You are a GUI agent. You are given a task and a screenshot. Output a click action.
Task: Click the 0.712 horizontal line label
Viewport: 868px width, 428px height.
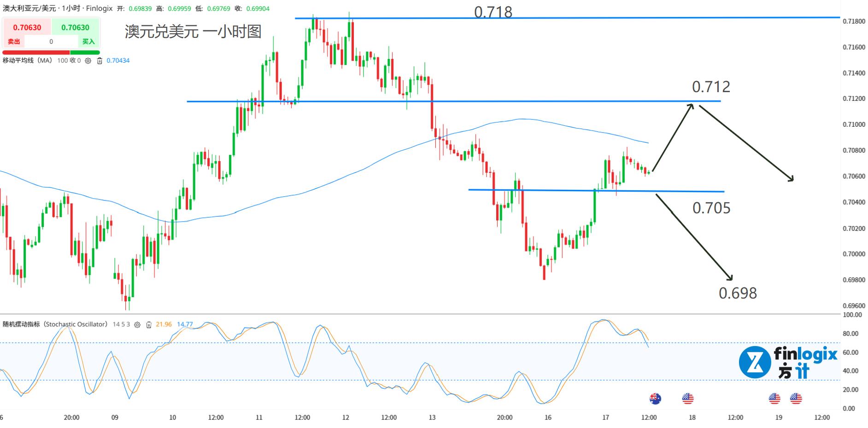(711, 87)
